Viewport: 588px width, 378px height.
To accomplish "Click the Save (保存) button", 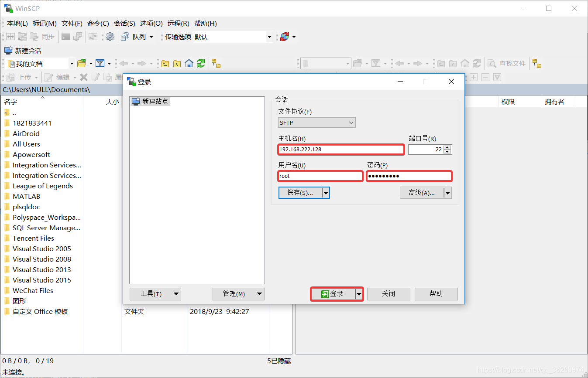I will click(300, 193).
